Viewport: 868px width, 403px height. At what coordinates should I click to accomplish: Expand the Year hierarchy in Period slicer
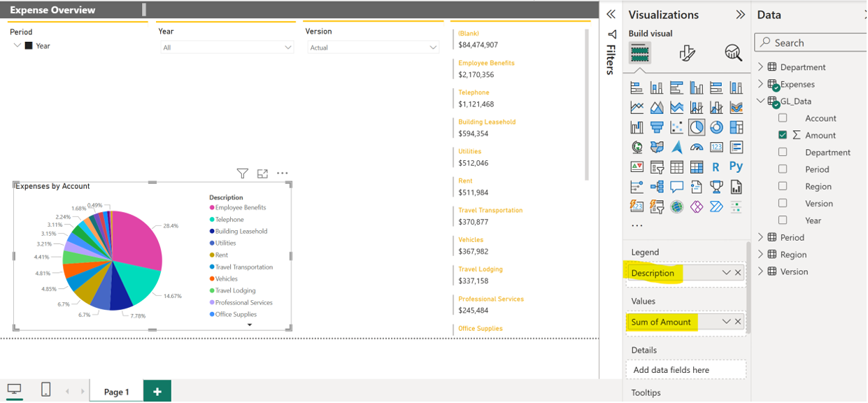pos(17,45)
